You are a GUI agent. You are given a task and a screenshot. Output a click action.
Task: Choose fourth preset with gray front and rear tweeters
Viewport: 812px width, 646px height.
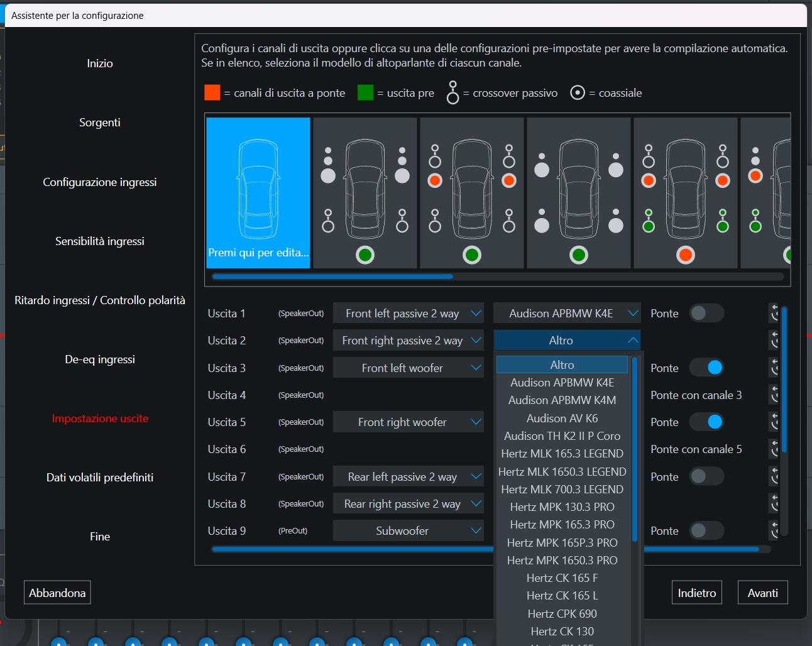579,193
